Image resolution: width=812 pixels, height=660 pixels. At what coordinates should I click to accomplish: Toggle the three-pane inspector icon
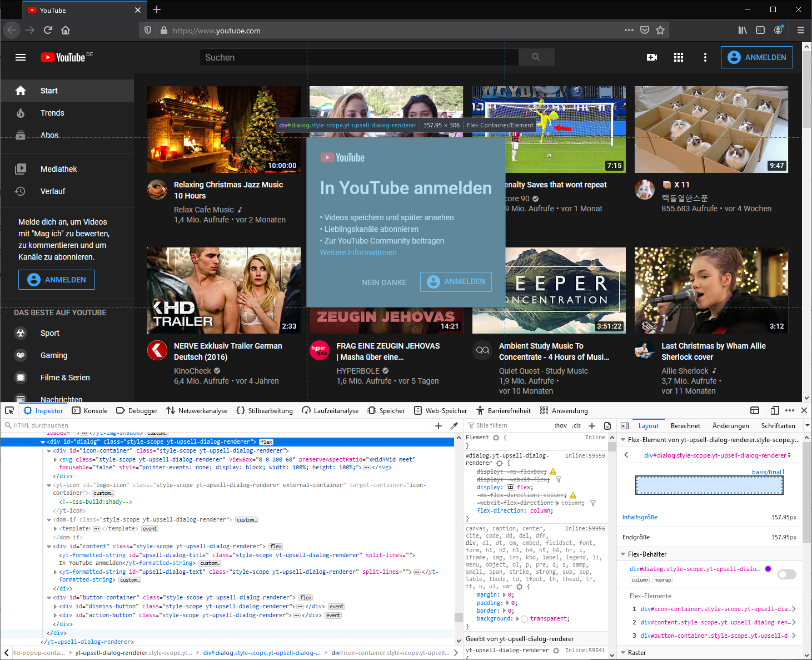625,425
